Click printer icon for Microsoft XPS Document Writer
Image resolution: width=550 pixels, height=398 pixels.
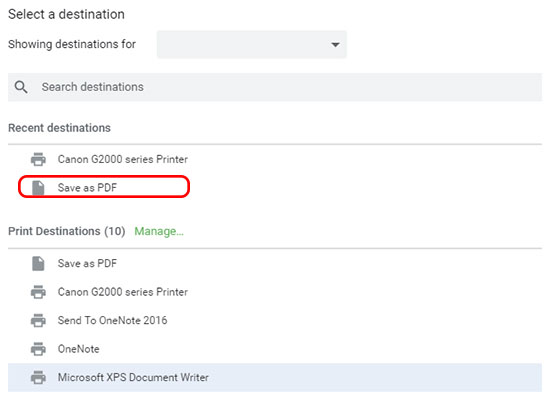(38, 377)
